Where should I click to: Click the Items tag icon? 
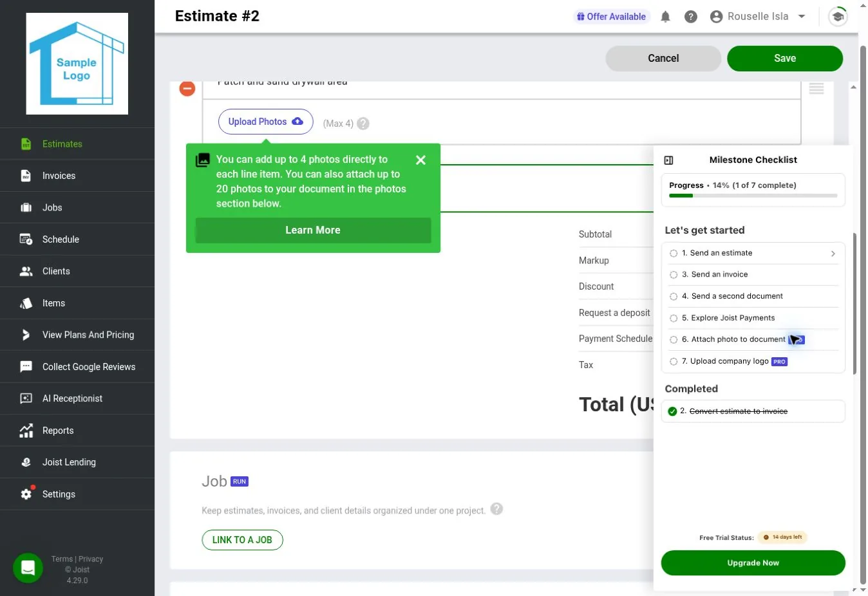click(26, 303)
